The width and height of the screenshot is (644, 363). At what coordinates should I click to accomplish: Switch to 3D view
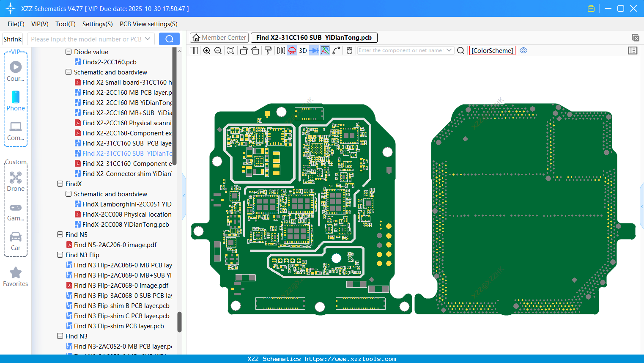click(x=303, y=51)
